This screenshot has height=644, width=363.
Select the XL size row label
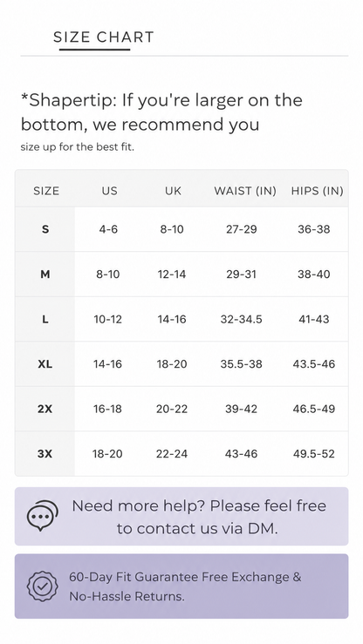(45, 364)
